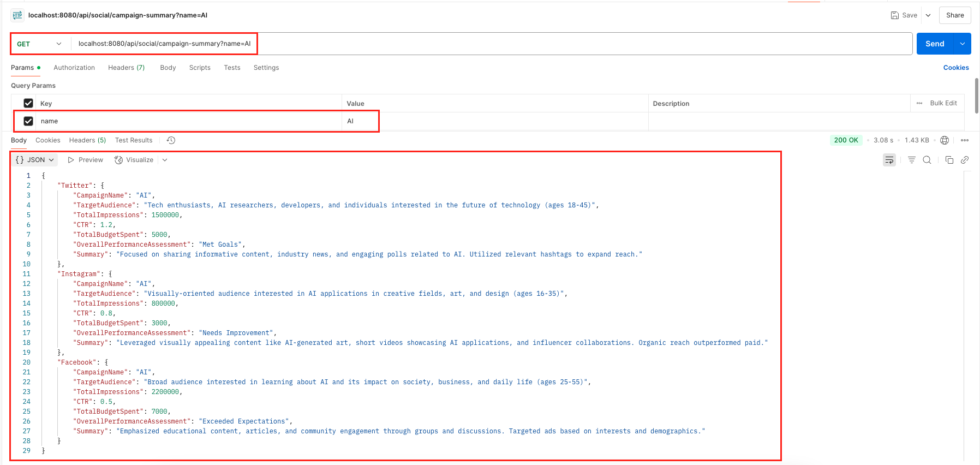
Task: Click the "Facebook" key on line 20
Action: (x=77, y=362)
